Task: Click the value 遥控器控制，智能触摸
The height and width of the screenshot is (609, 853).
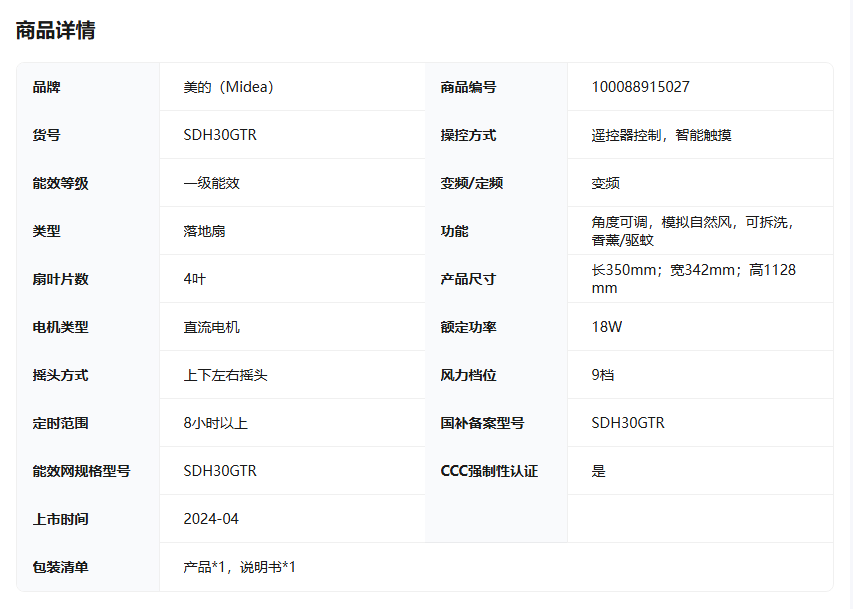Action: tap(662, 135)
